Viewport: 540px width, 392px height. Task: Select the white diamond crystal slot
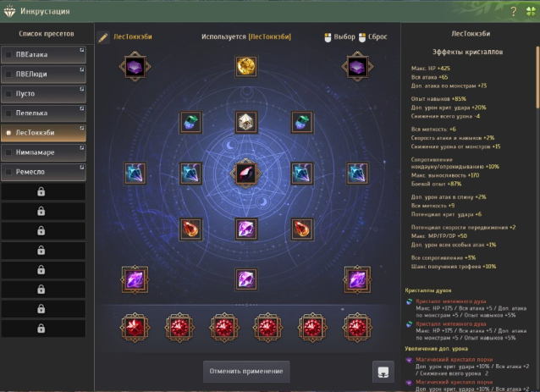(246, 122)
